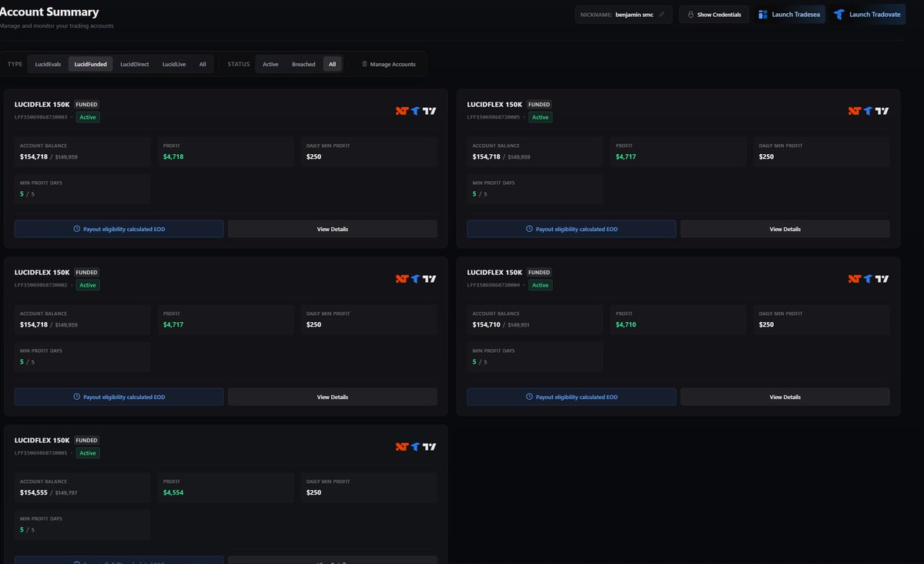Click account ID LFF15069868720001

tap(41, 453)
